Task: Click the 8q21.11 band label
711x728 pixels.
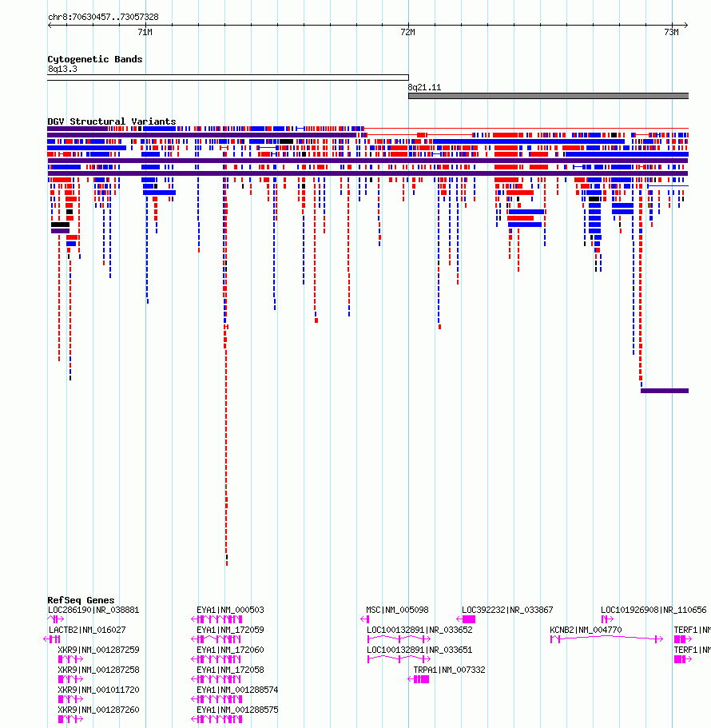Action: click(x=424, y=87)
